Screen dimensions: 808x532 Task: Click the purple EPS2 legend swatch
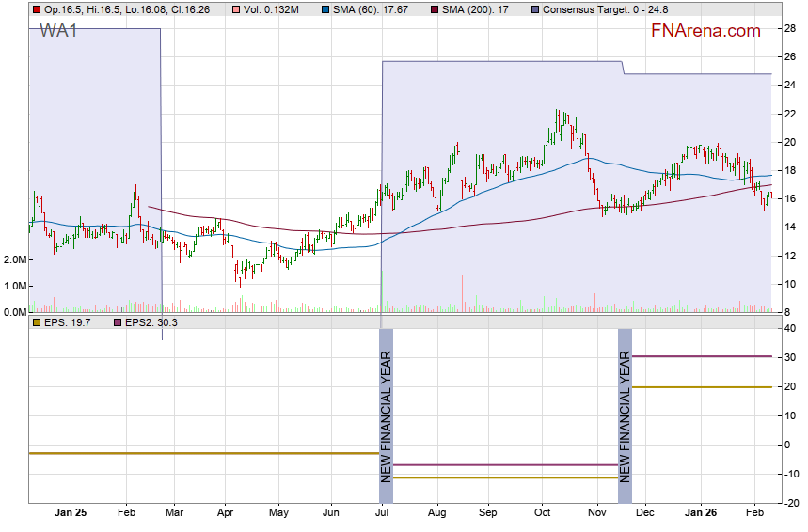tap(117, 322)
